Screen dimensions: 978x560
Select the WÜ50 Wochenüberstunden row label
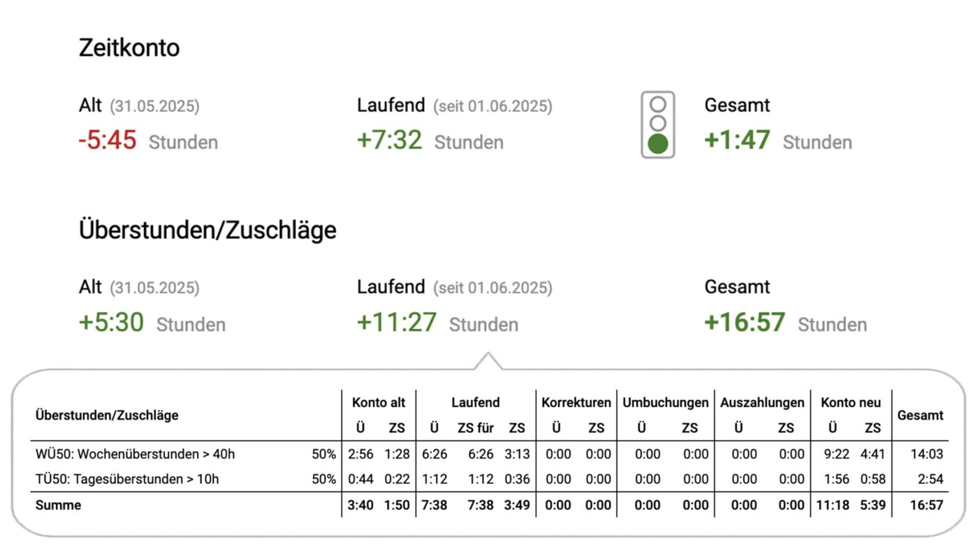pyautogui.click(x=135, y=455)
